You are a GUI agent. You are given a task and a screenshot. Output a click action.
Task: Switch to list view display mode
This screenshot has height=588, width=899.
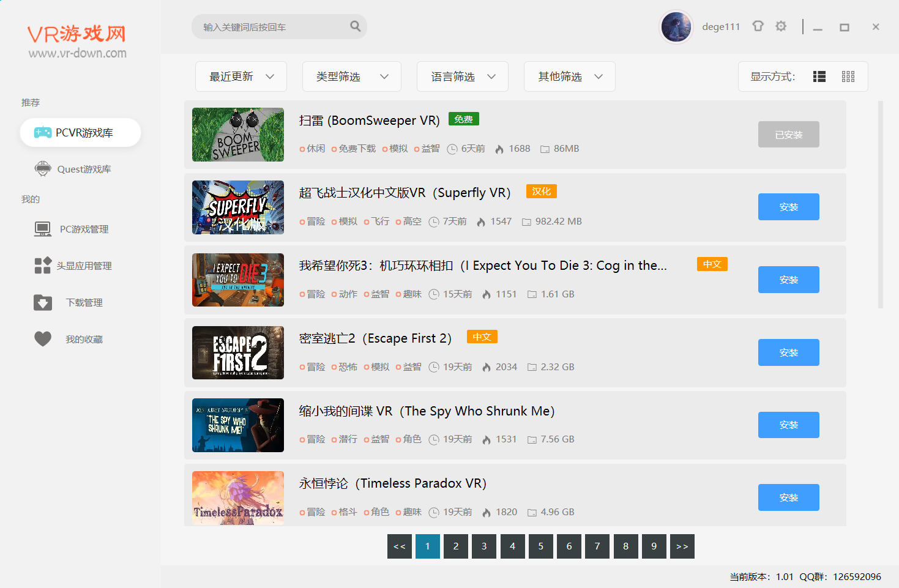819,76
